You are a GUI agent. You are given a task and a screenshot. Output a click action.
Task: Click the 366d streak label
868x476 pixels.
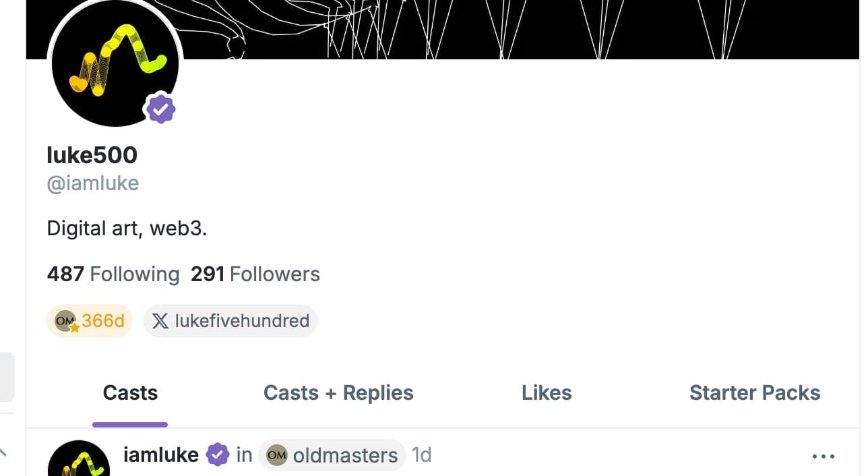103,321
